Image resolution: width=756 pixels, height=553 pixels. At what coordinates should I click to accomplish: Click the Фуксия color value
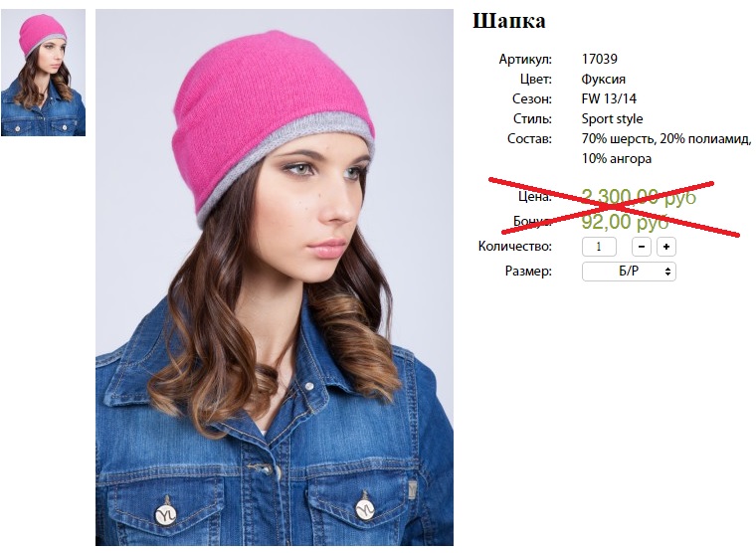coord(604,79)
